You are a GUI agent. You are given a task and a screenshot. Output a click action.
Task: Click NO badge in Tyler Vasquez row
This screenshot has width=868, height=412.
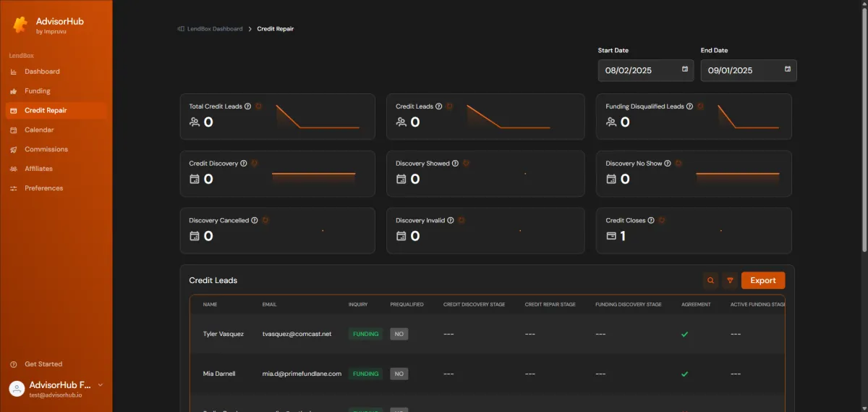click(x=399, y=335)
